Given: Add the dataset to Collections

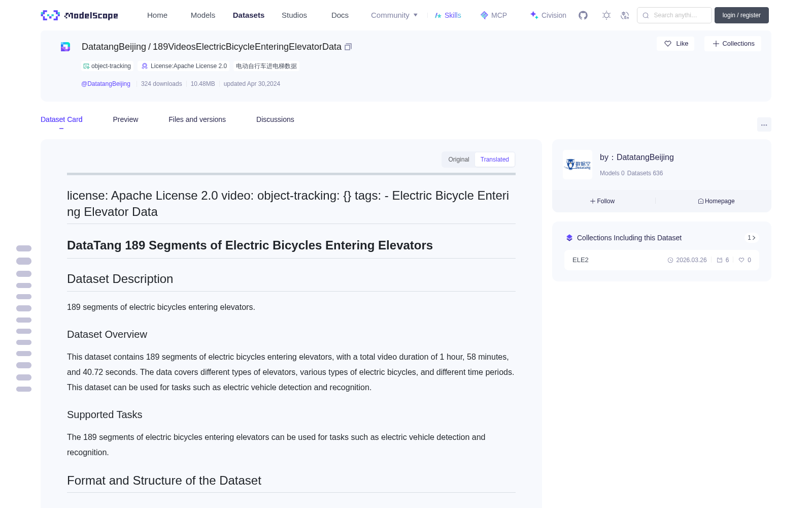Looking at the screenshot, I should (733, 44).
